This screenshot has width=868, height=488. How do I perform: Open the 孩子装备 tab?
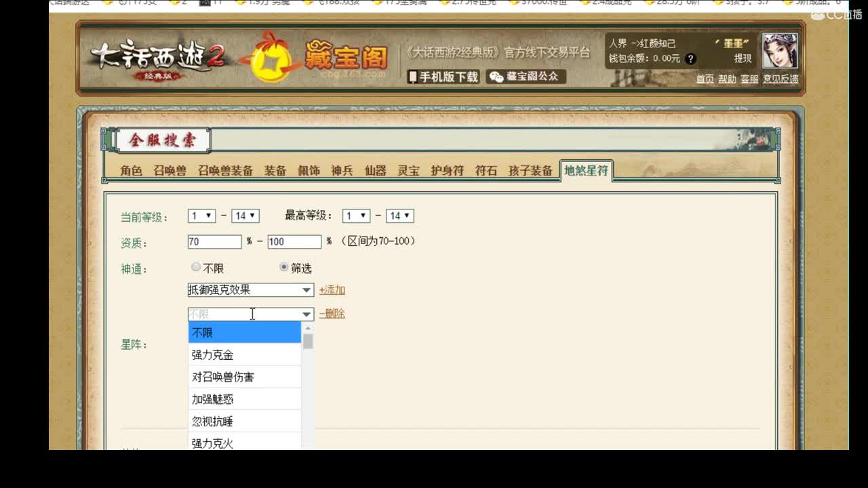pyautogui.click(x=530, y=171)
